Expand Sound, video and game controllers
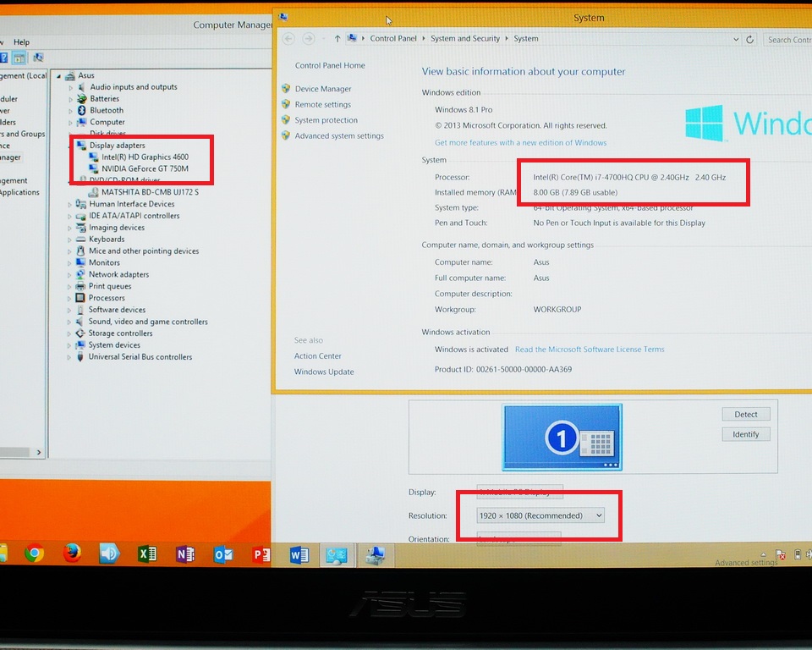The height and width of the screenshot is (650, 812). [70, 322]
